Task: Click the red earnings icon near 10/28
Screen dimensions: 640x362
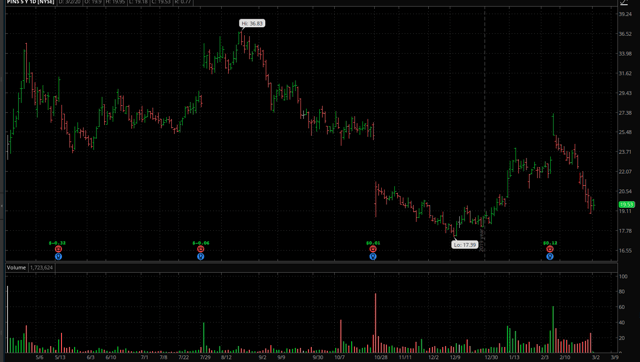Action: click(373, 249)
